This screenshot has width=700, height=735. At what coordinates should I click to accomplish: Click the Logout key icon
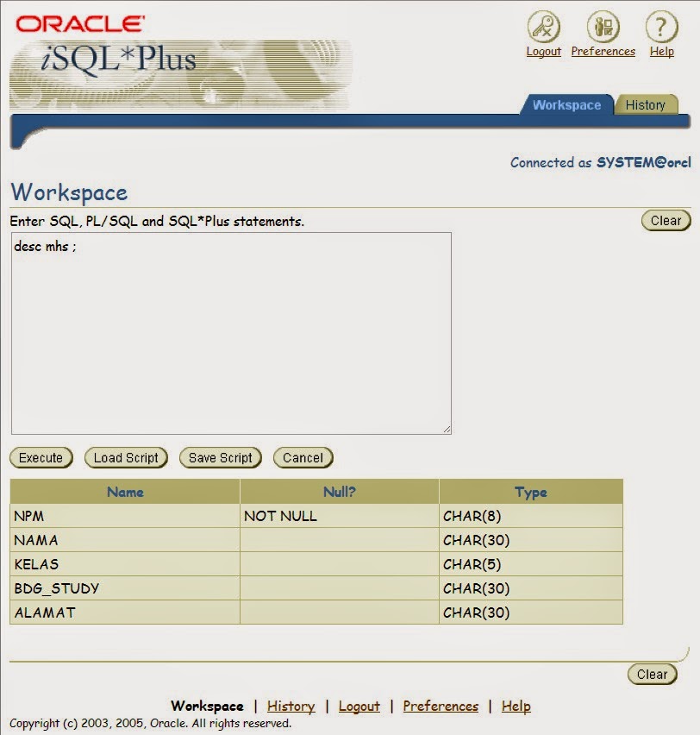pyautogui.click(x=543, y=27)
